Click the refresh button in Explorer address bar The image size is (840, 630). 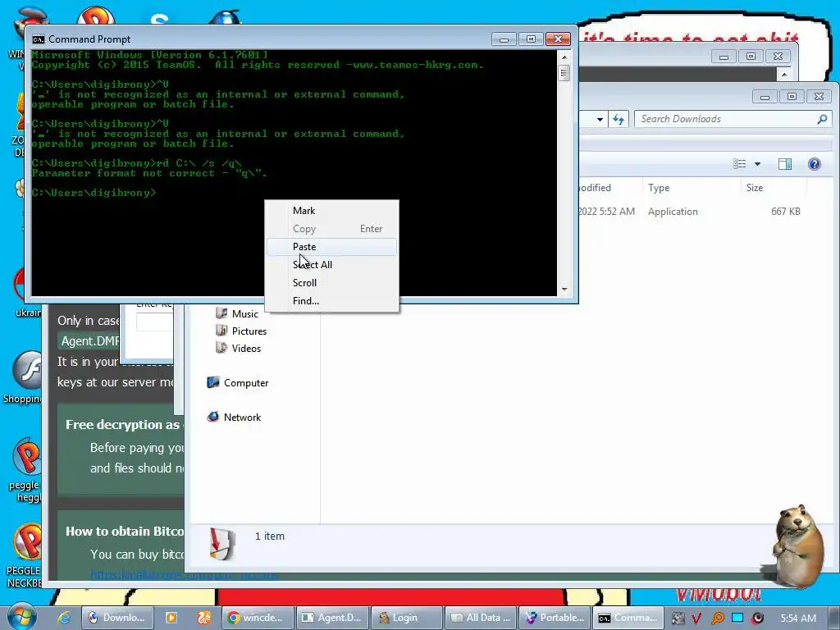[x=619, y=119]
